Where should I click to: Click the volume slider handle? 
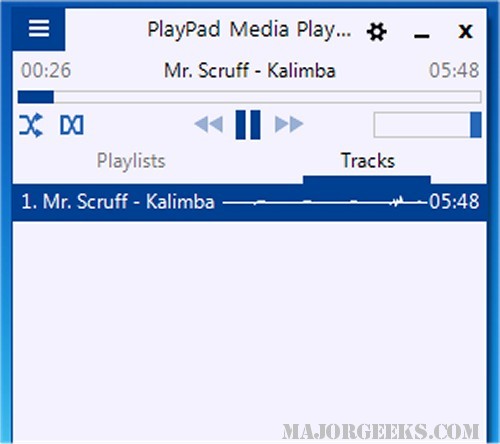click(x=476, y=125)
